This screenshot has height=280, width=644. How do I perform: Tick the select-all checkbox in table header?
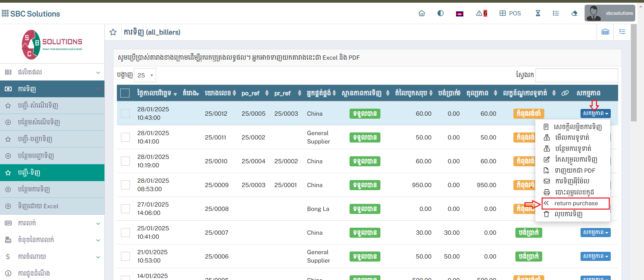[x=125, y=93]
